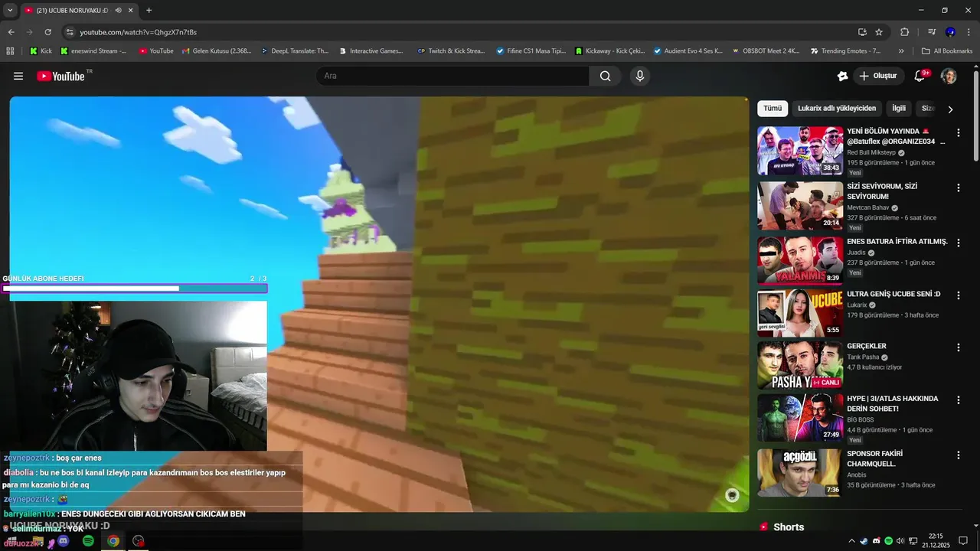Open the sparkle icon next to Oluştur
The height and width of the screenshot is (551, 980).
coord(842,76)
